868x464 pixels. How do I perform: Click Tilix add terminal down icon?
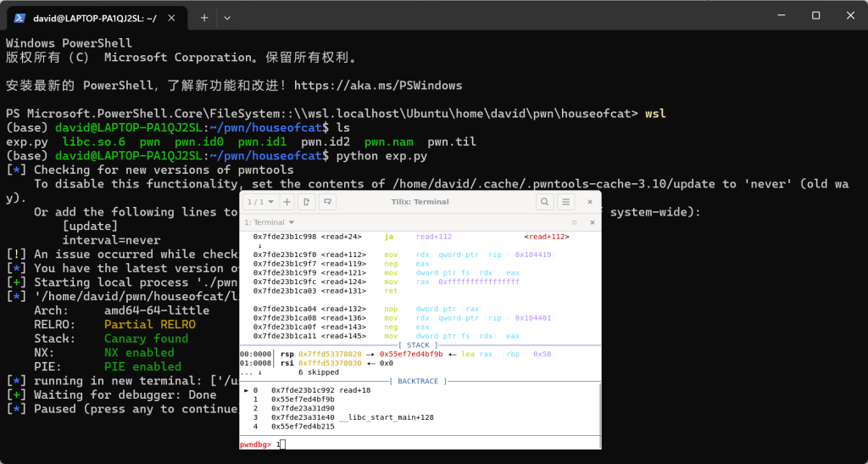326,202
